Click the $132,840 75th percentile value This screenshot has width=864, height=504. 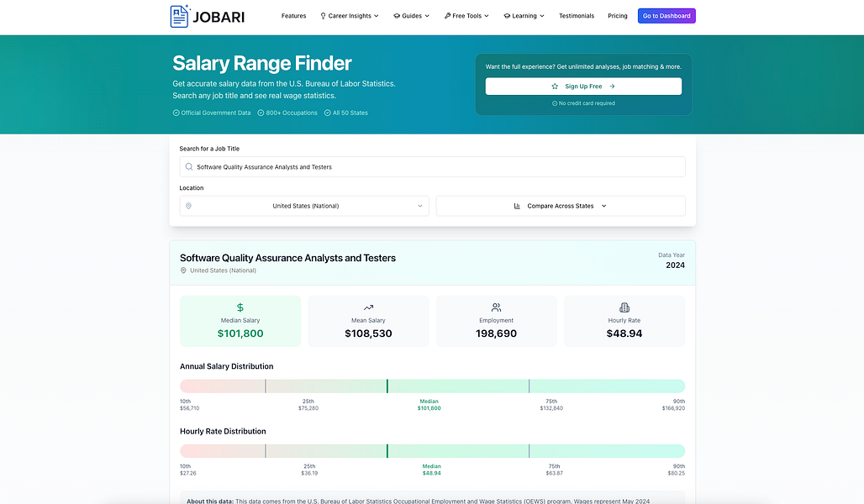(x=551, y=409)
